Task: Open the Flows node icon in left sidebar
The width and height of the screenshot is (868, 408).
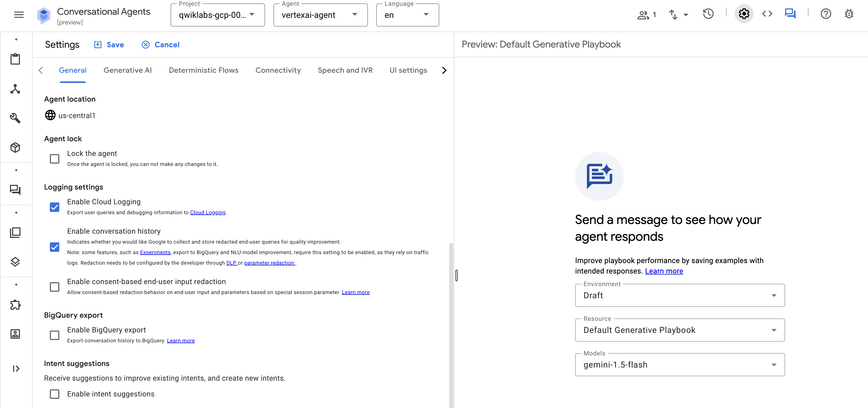Action: click(15, 89)
